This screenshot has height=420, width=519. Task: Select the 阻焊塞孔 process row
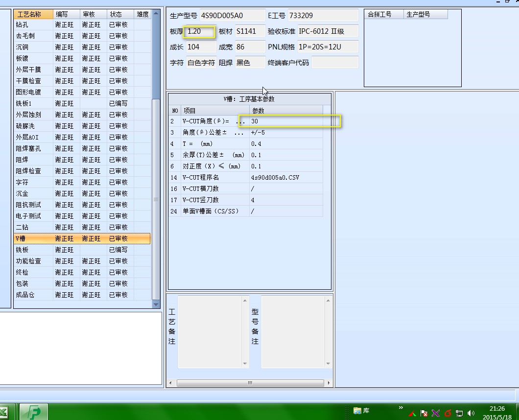pyautogui.click(x=82, y=149)
